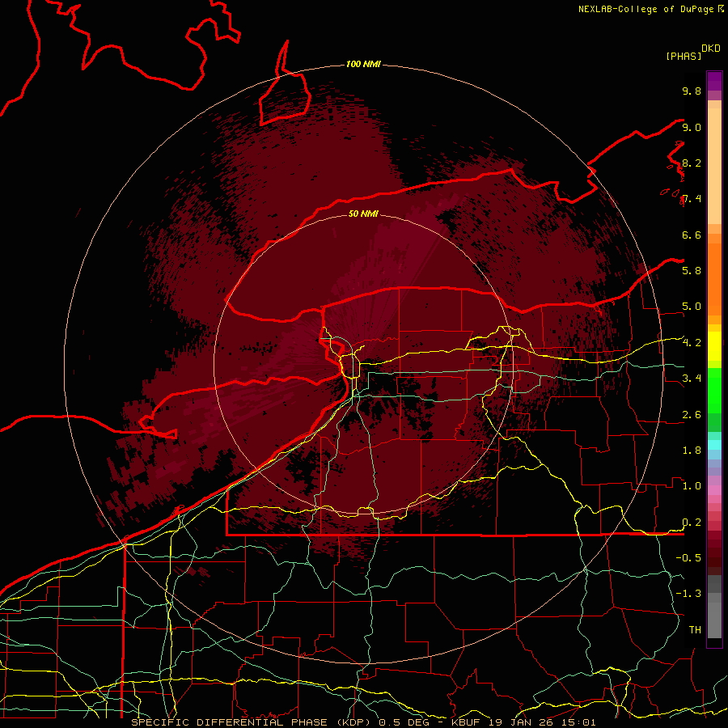Click the 8.2 scale value

coord(692,163)
